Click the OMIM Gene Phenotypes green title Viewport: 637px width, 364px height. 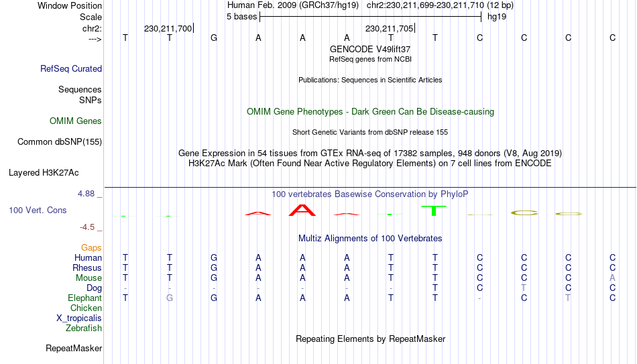point(370,112)
